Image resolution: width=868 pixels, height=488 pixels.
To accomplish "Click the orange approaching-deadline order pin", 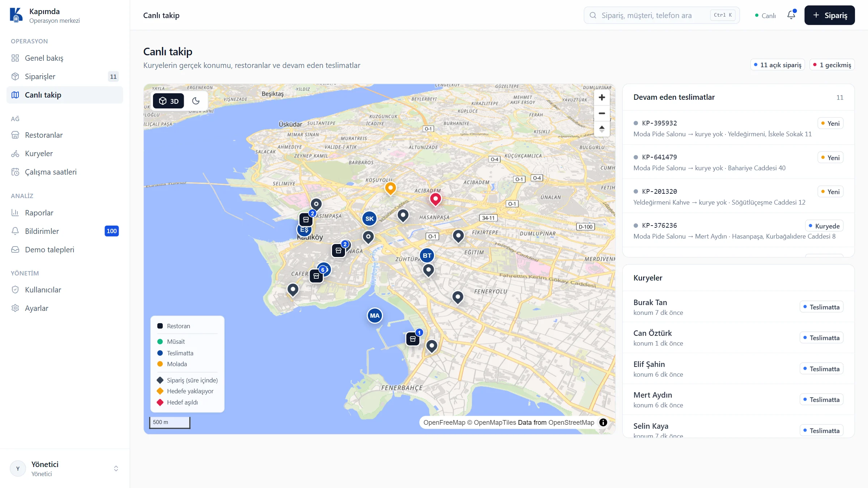I will (x=390, y=188).
